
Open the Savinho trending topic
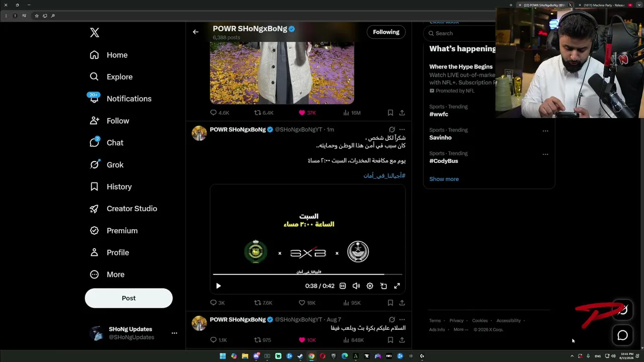coord(440,138)
